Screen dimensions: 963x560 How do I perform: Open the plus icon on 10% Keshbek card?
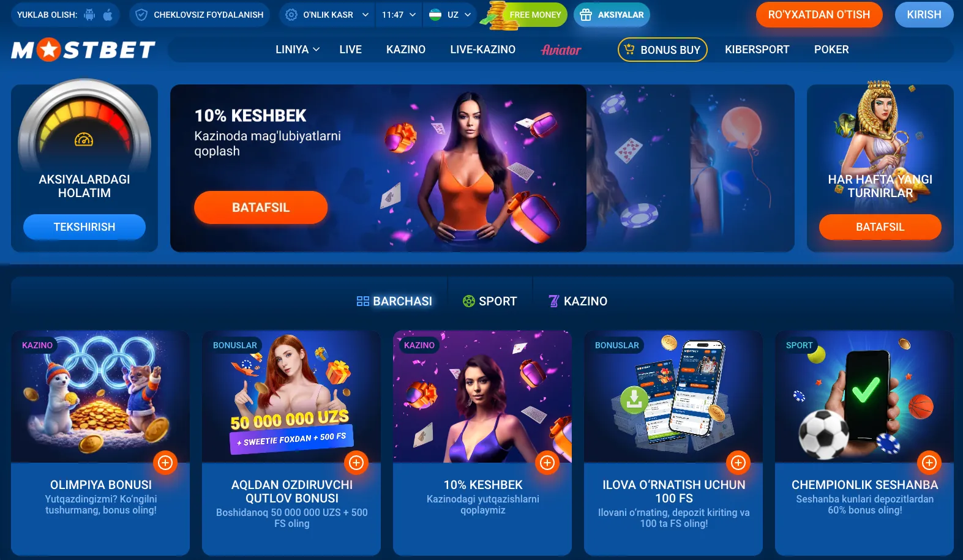547,463
